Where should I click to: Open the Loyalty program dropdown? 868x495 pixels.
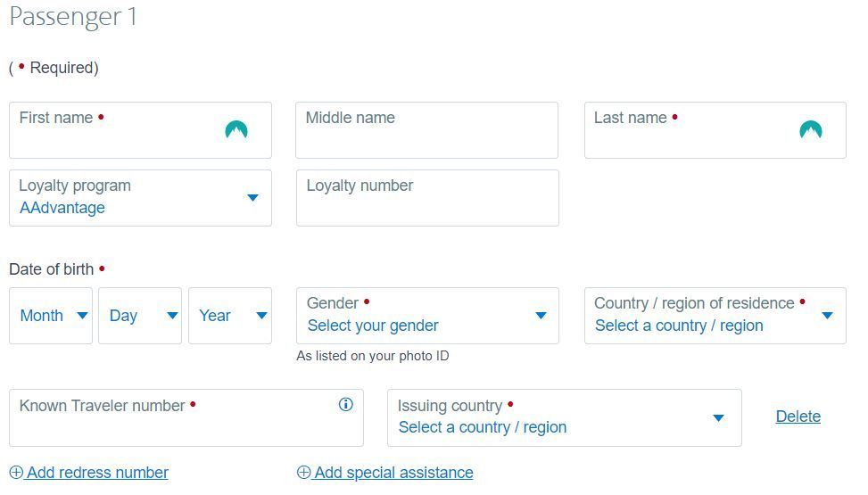[140, 198]
